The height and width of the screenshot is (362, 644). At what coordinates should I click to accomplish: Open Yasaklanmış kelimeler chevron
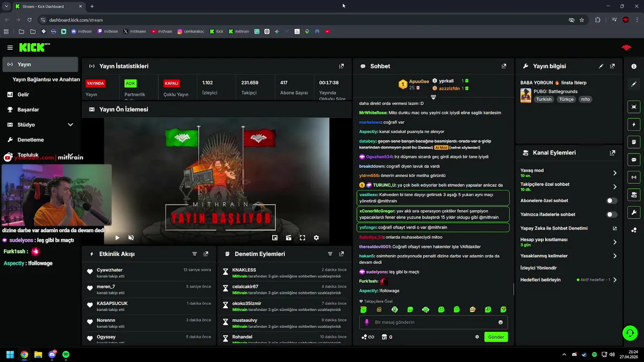coord(615,256)
